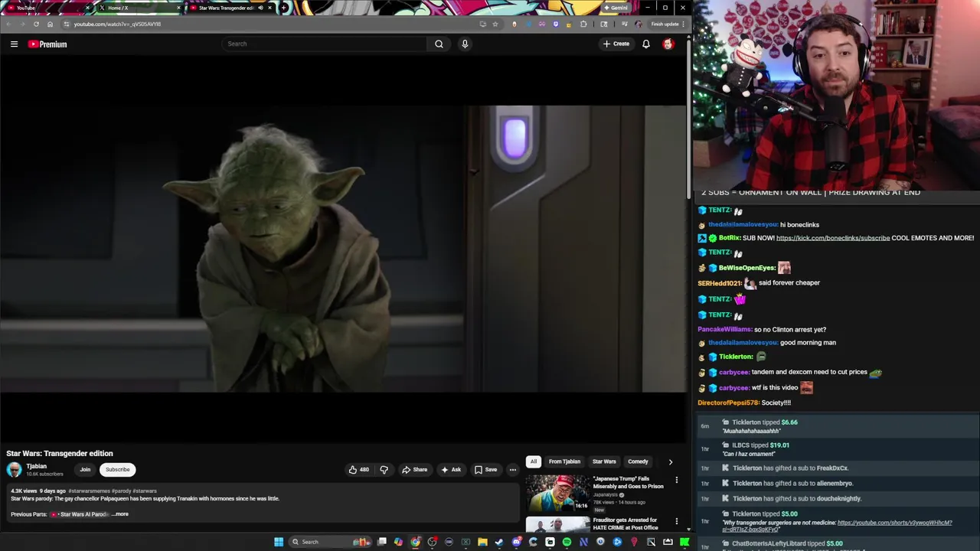980x551 pixels.
Task: Open the Star Wars AI Parody link
Action: (82, 514)
